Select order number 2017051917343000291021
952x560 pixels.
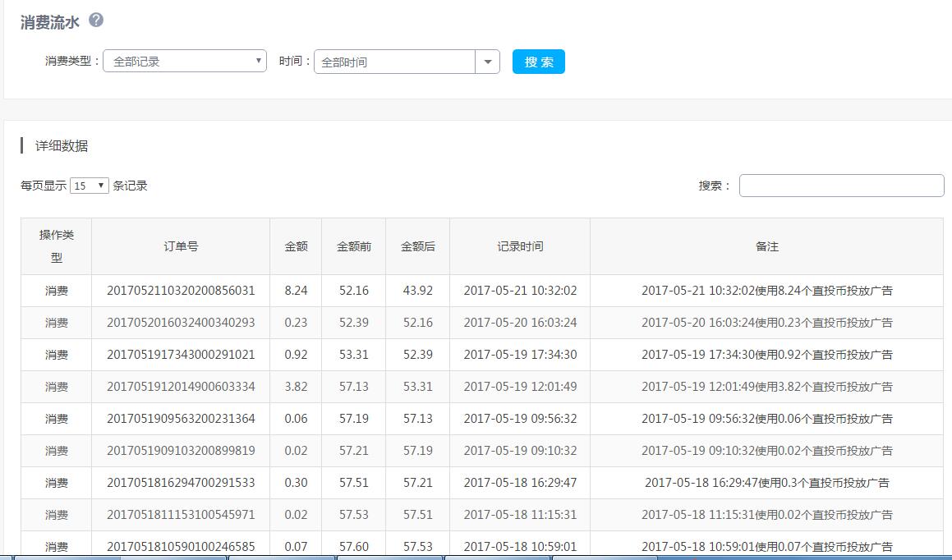click(181, 355)
